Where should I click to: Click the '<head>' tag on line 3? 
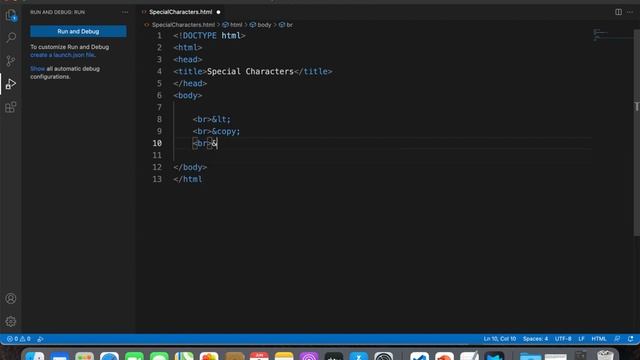coord(188,60)
